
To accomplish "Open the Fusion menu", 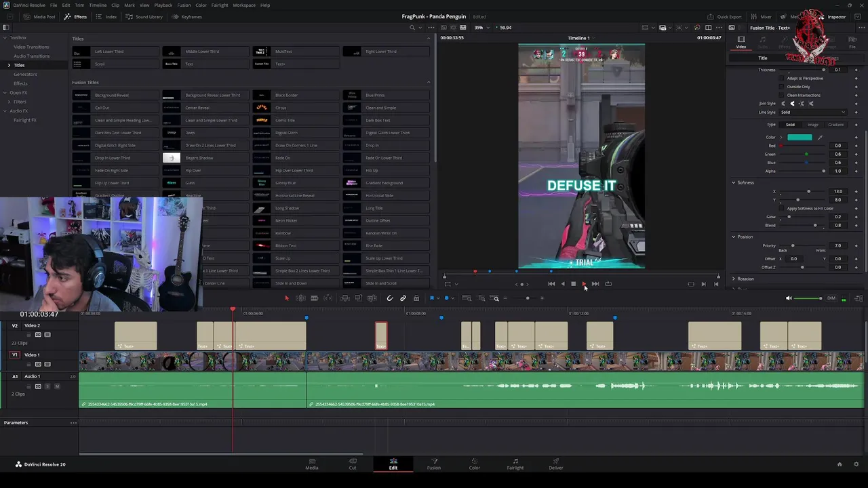I will 184,5.
